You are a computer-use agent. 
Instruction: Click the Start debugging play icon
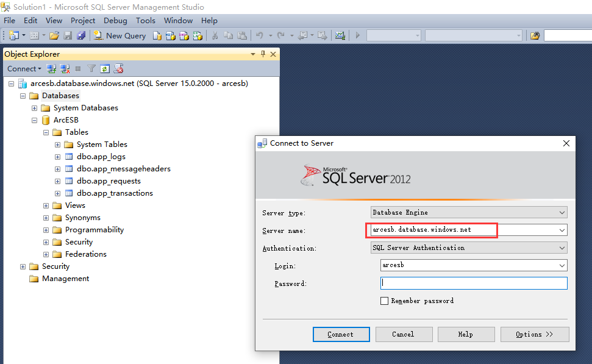358,35
